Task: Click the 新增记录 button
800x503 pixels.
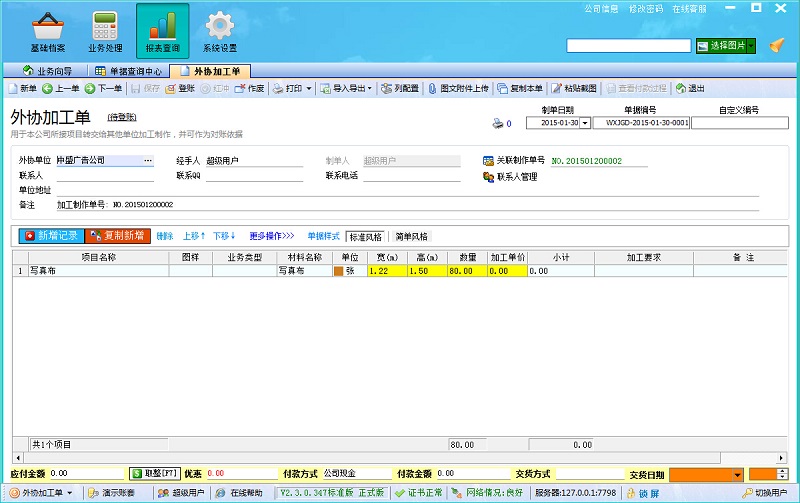Action: (50, 236)
